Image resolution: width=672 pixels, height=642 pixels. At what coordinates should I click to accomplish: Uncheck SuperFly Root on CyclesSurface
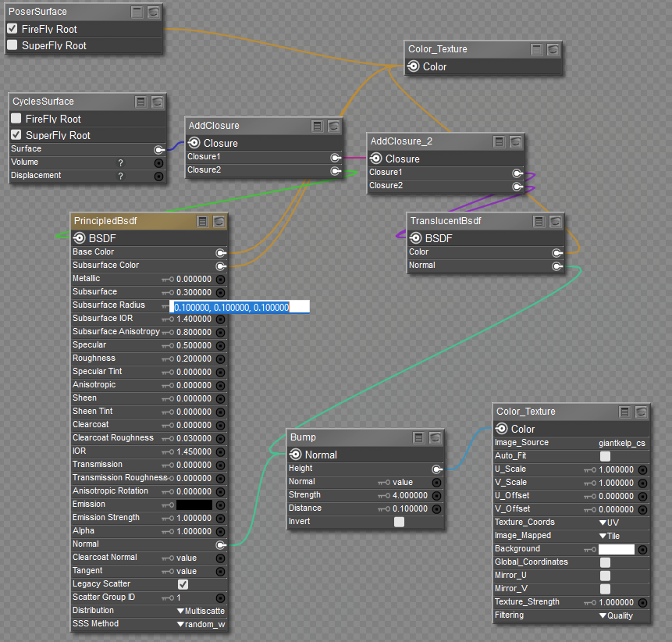click(16, 134)
